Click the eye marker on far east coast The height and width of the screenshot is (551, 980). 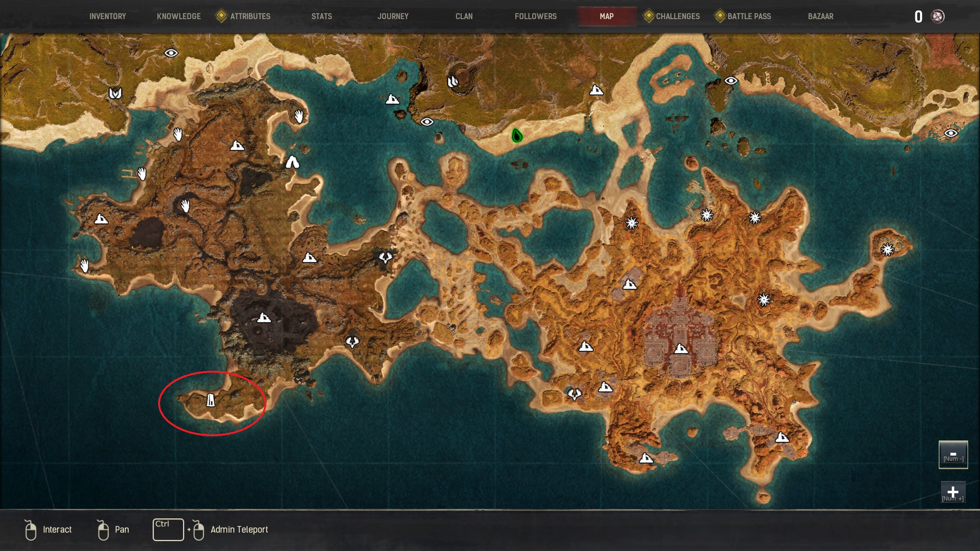pyautogui.click(x=951, y=133)
